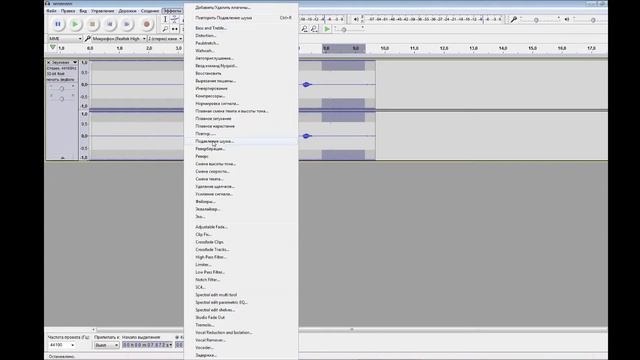Open the MME audio host dropdown
Screen dimensions: 640x360
pyautogui.click(x=65, y=38)
